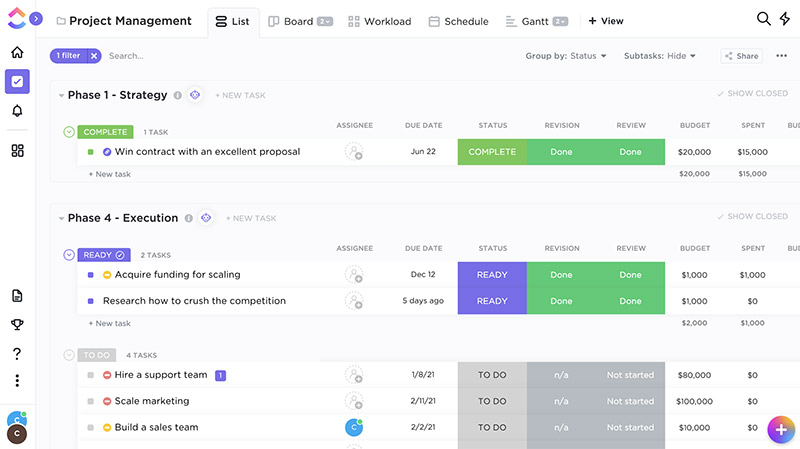Remove the 1 filter chip using its X
The height and width of the screenshot is (449, 800).
point(94,56)
